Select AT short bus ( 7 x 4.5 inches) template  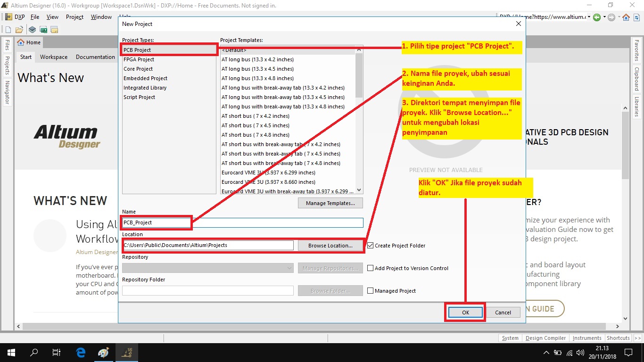coord(256,125)
